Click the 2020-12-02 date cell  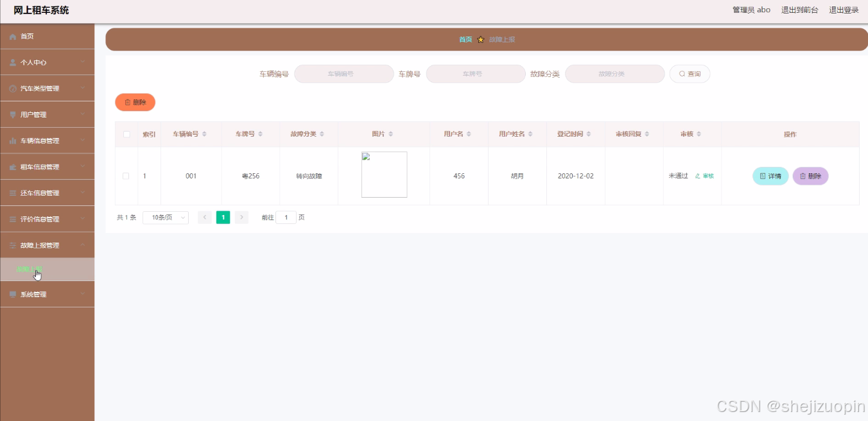coord(576,176)
